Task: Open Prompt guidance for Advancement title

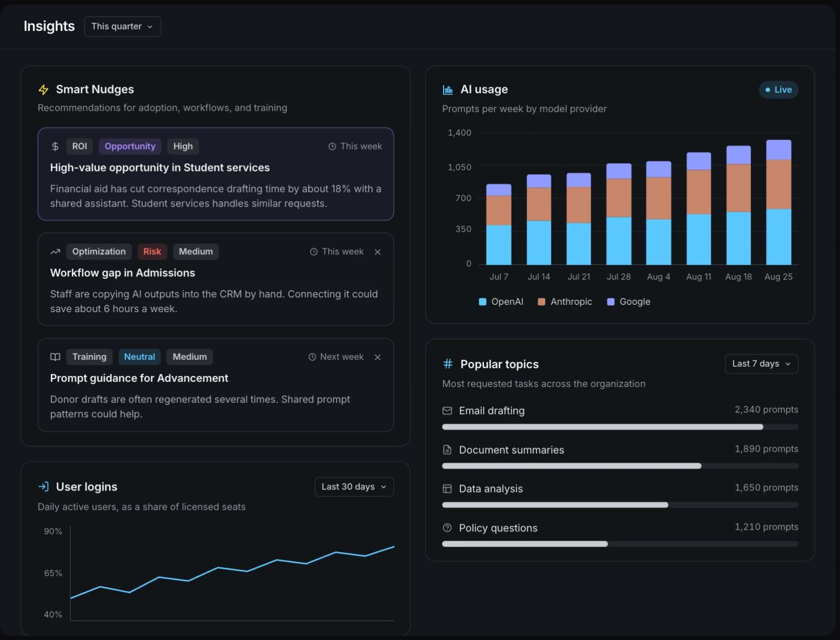Action: tap(139, 378)
